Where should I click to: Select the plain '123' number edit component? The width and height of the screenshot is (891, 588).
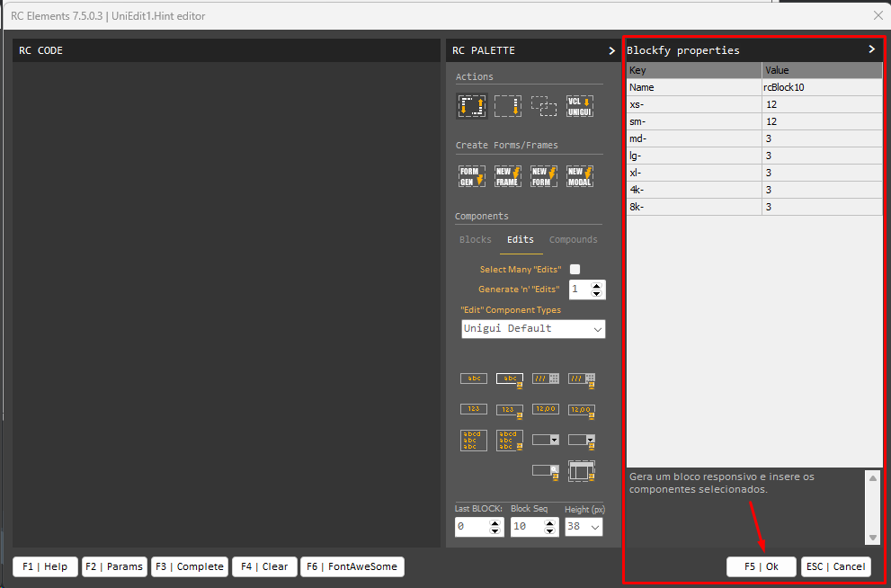point(473,409)
